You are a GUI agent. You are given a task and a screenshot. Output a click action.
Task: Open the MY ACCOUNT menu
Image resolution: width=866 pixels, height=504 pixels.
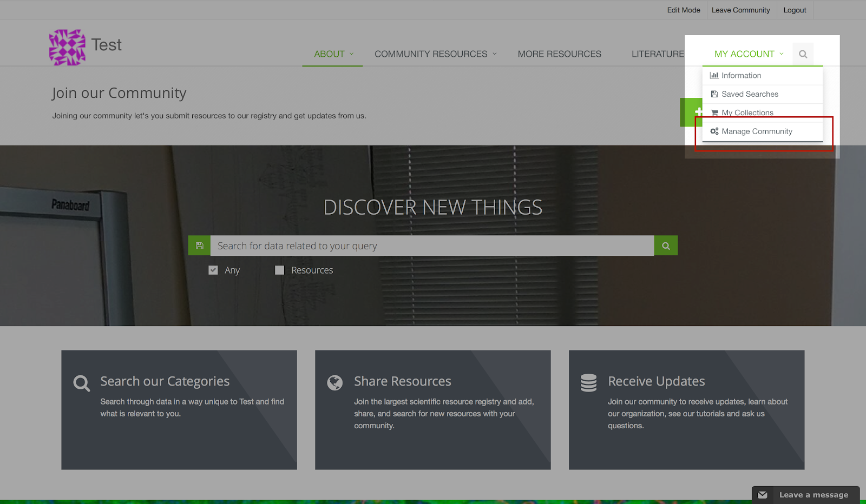point(744,54)
